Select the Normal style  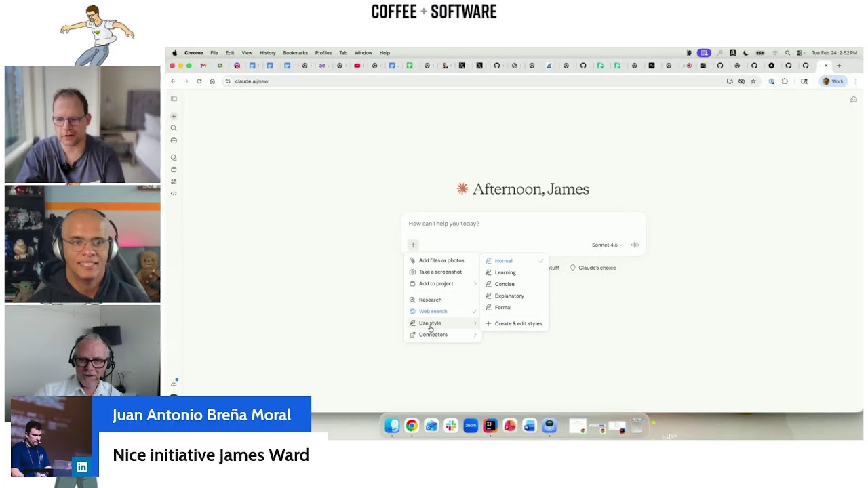tap(515, 261)
